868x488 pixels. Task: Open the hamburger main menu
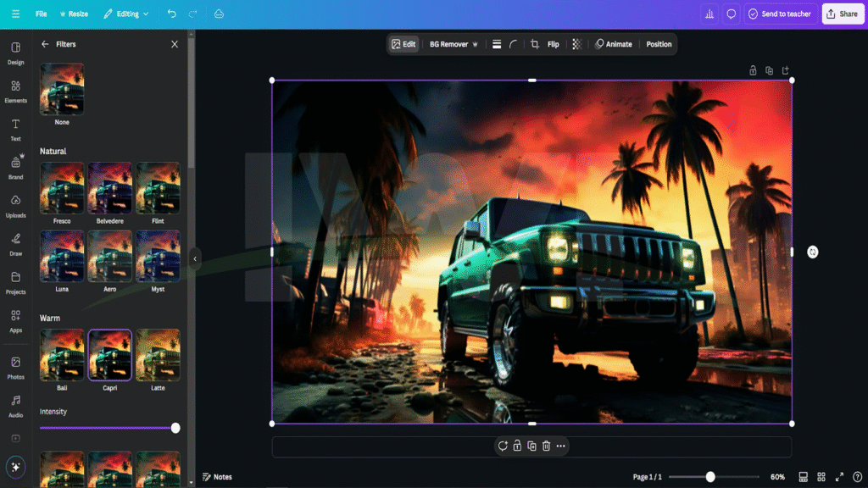pyautogui.click(x=15, y=14)
